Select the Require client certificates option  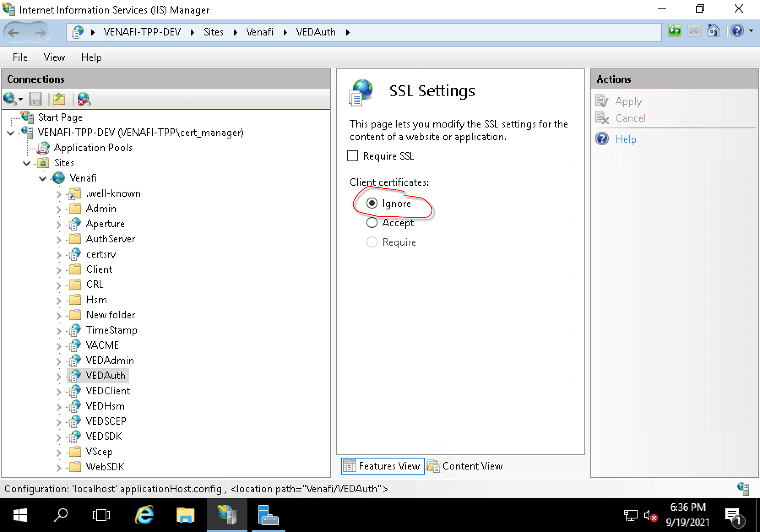tap(372, 242)
